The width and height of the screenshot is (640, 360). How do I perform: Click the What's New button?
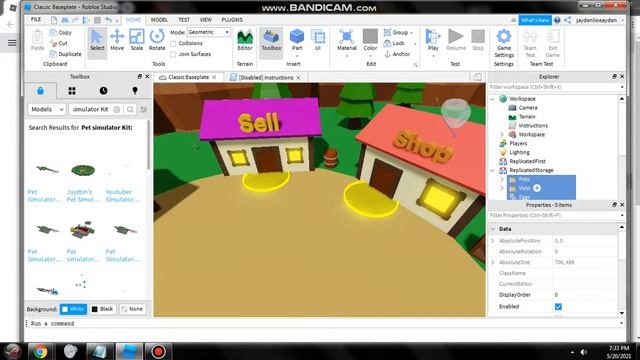point(535,20)
